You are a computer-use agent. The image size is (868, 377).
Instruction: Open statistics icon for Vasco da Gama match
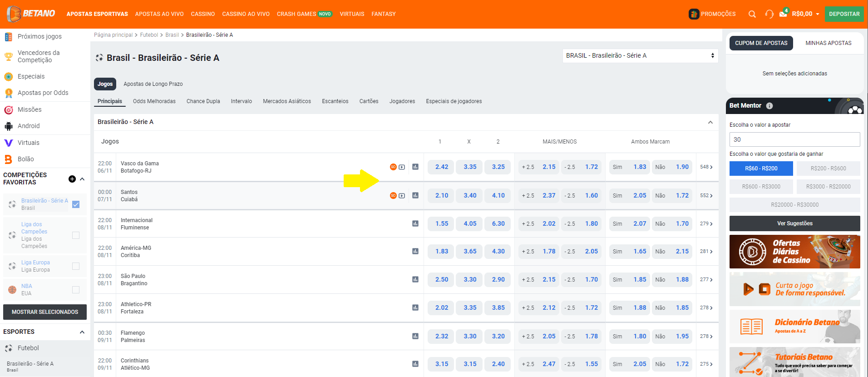pyautogui.click(x=415, y=167)
